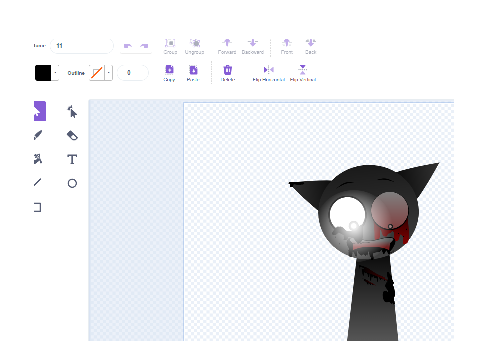Pick the Brush tool
Image resolution: width=480 pixels, height=360 pixels.
pyautogui.click(x=38, y=135)
